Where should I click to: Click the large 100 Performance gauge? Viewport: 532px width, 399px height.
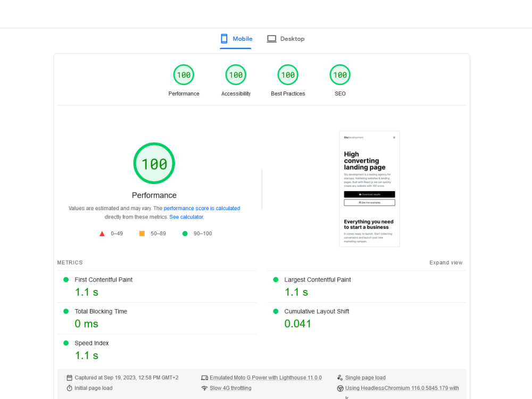tap(154, 163)
